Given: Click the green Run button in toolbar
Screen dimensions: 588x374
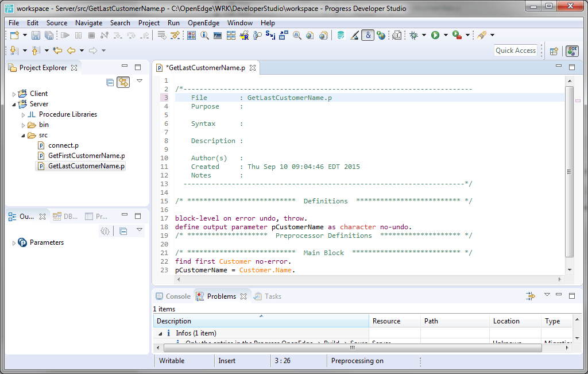Looking at the screenshot, I should [x=435, y=36].
